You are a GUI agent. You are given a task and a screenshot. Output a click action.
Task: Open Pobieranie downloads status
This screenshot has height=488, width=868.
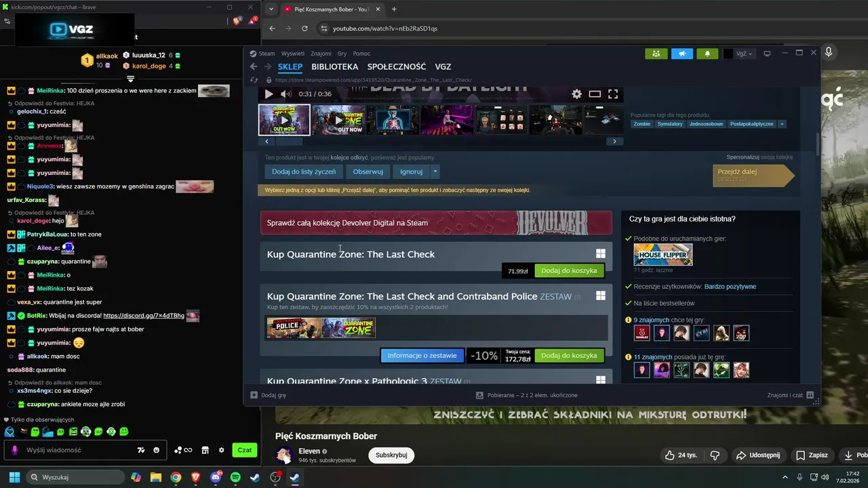point(527,395)
